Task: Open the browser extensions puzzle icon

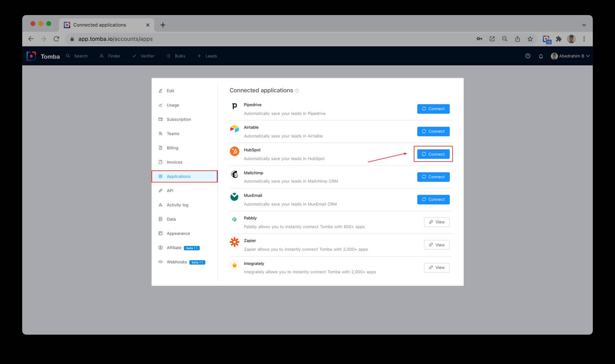Action: [559, 39]
